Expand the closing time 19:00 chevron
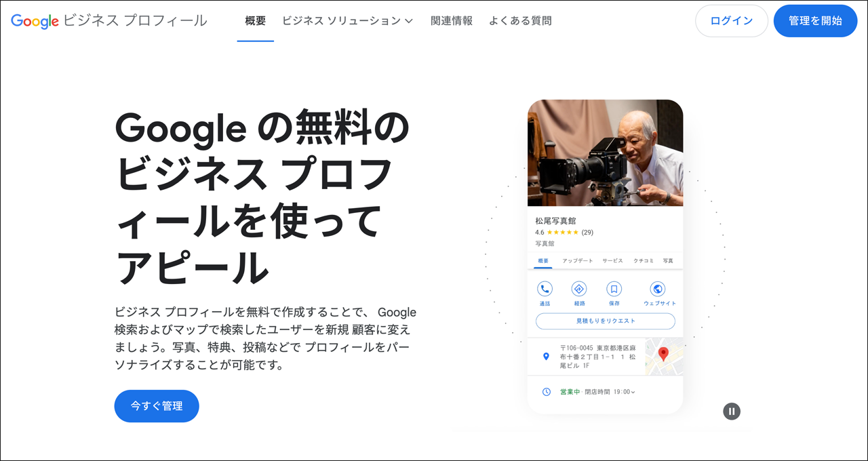 (x=633, y=392)
